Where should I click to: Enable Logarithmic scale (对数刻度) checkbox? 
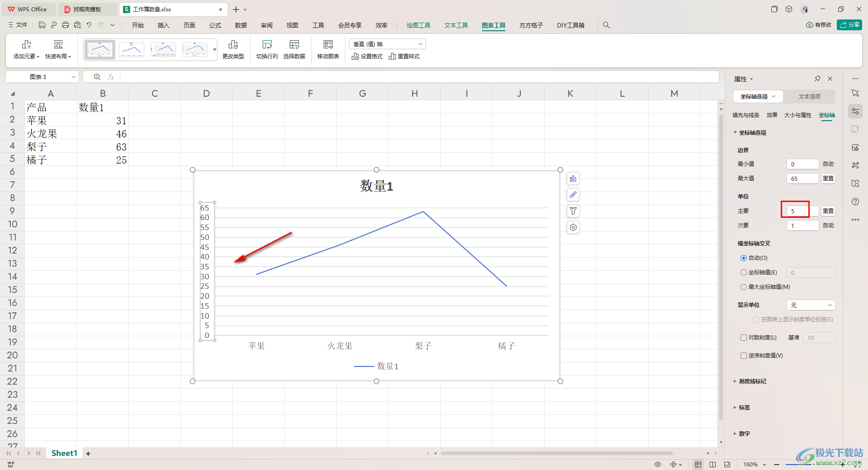(744, 338)
